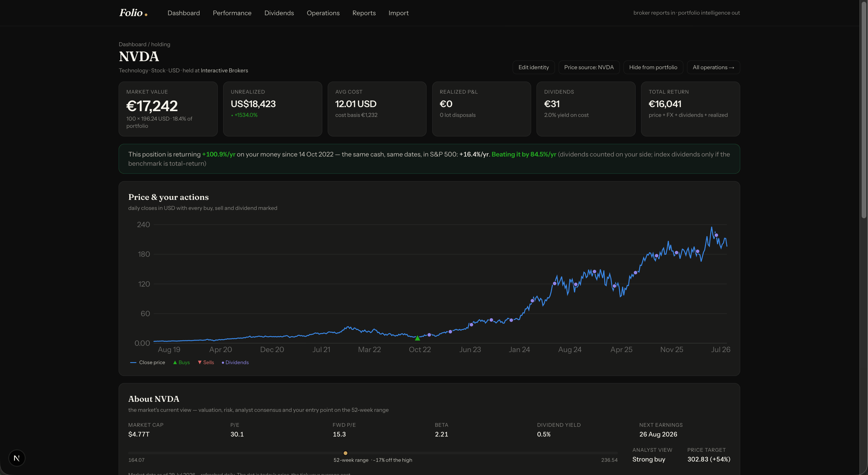
Task: Click the Edit identity button
Action: pos(533,67)
